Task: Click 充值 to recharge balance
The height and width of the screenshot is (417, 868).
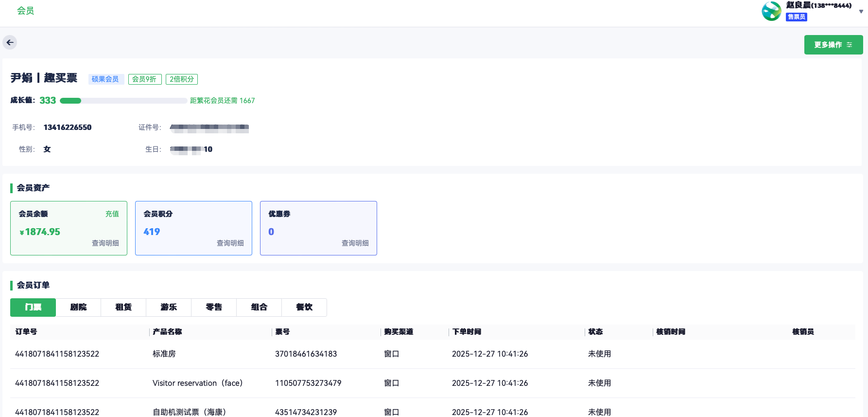Action: point(112,214)
